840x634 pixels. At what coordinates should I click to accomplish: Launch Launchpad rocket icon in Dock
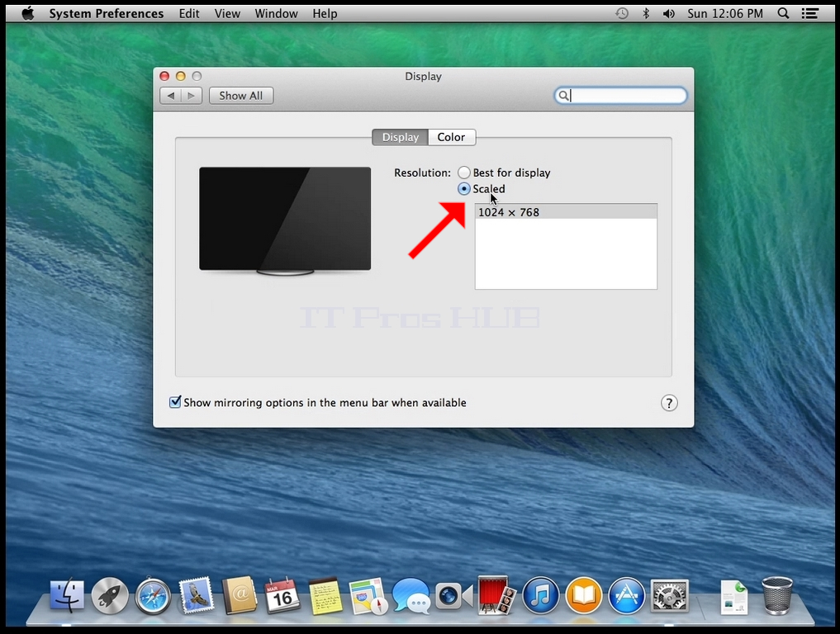pyautogui.click(x=110, y=595)
